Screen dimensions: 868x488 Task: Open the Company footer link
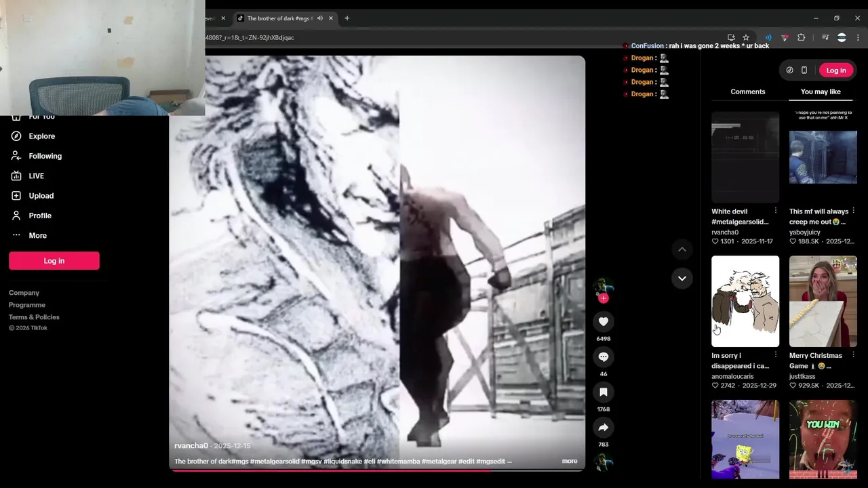coord(24,293)
